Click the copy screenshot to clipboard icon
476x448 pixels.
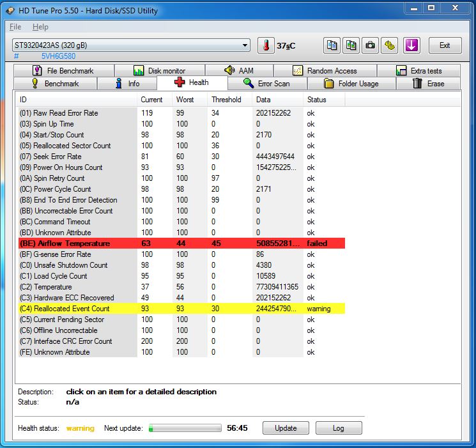pos(351,45)
